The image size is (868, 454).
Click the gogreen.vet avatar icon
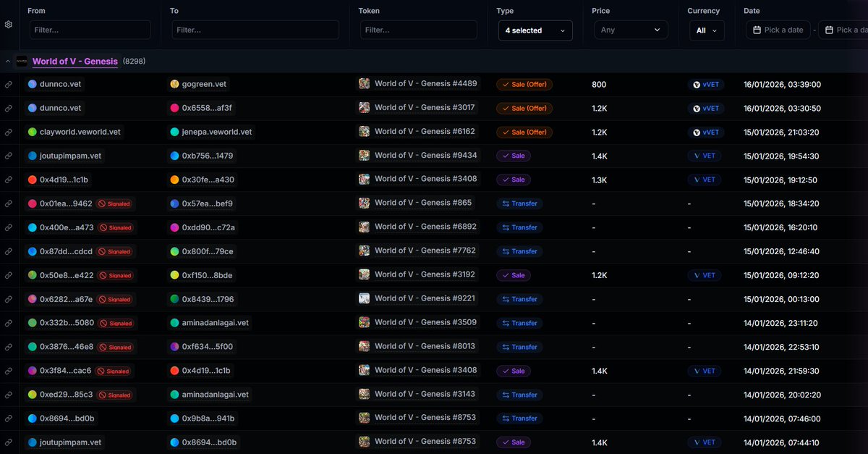(x=174, y=84)
